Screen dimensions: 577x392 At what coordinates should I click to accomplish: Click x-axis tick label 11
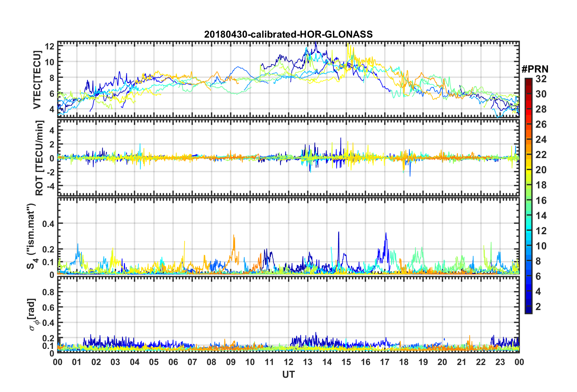269,362
